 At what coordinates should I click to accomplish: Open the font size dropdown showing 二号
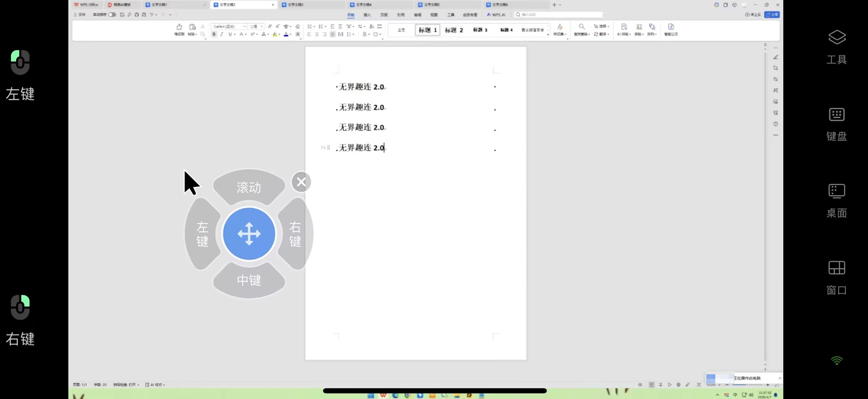(261, 27)
